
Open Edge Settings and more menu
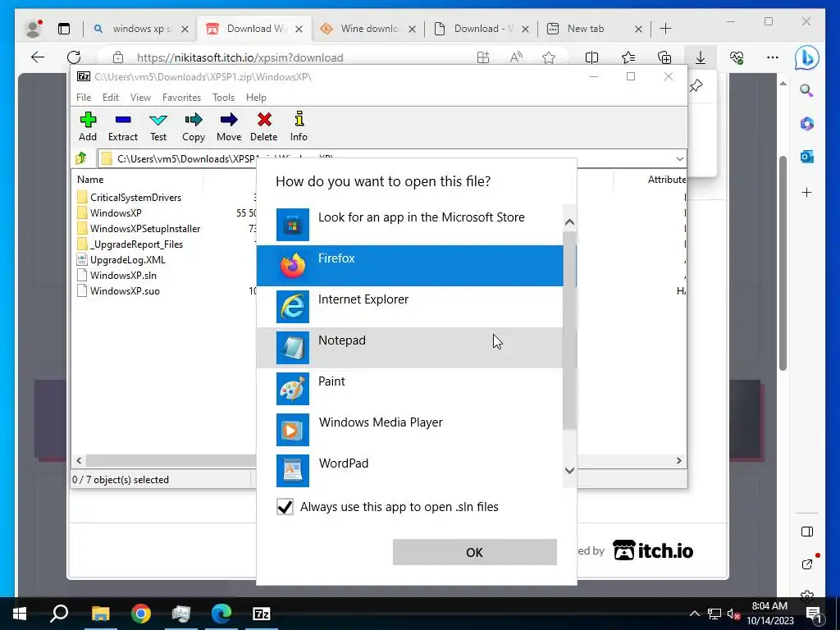click(x=773, y=57)
